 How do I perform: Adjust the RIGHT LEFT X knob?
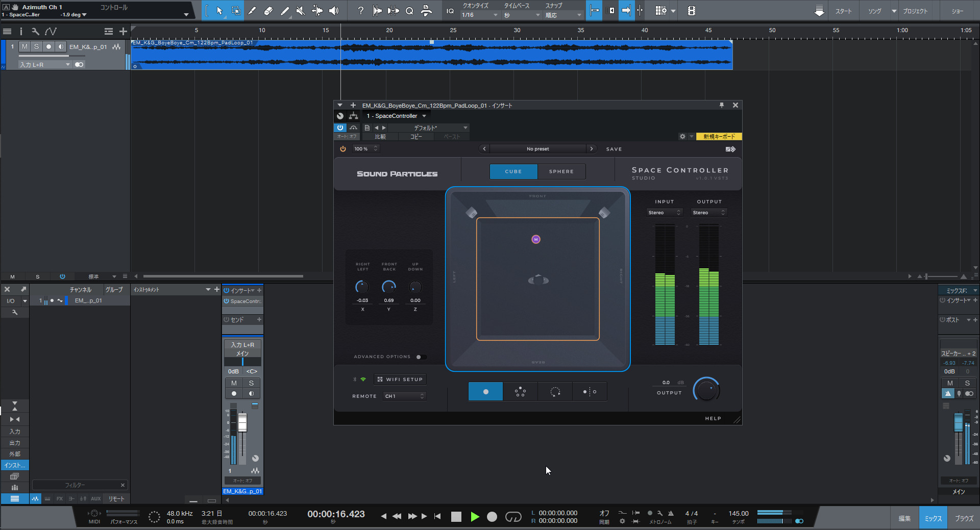(362, 287)
